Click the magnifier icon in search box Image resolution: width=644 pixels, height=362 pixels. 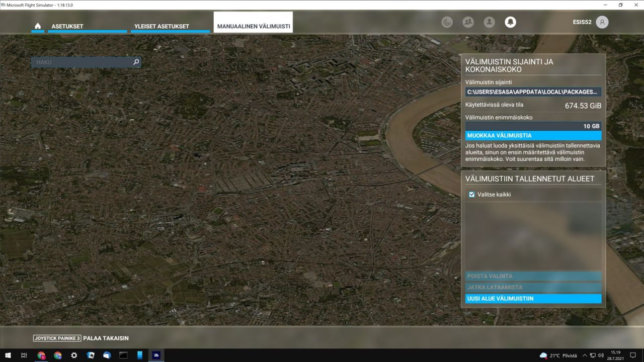tap(136, 62)
